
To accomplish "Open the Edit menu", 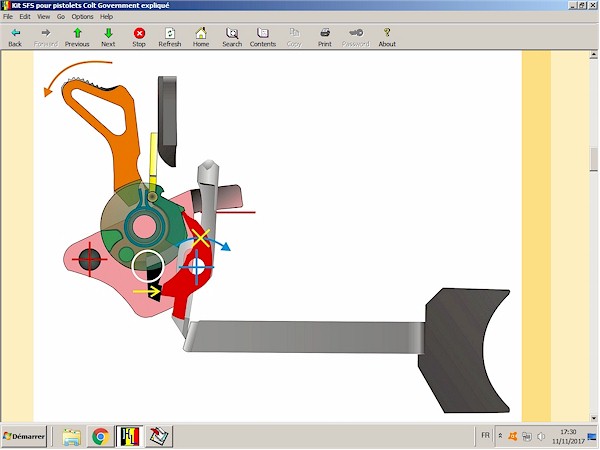I will pos(25,17).
